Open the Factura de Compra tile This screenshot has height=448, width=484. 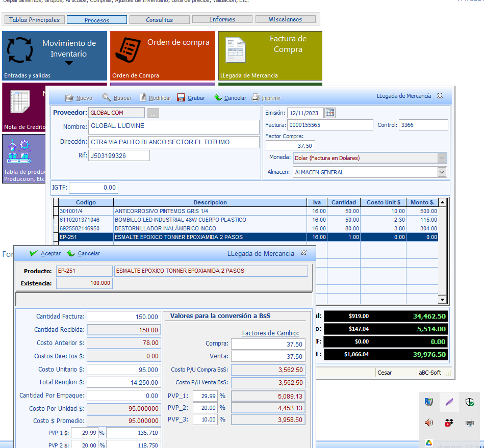click(270, 56)
